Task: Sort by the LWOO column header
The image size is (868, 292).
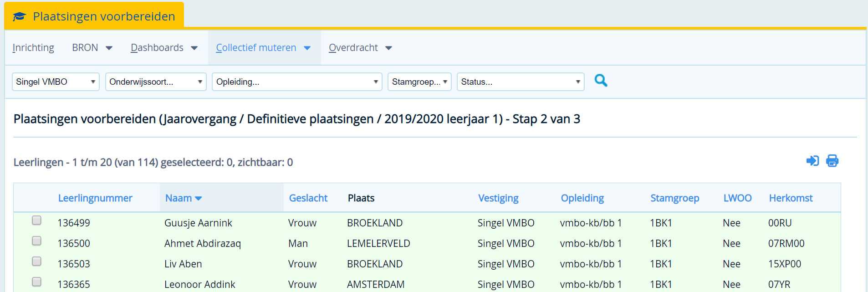Action: [x=738, y=198]
